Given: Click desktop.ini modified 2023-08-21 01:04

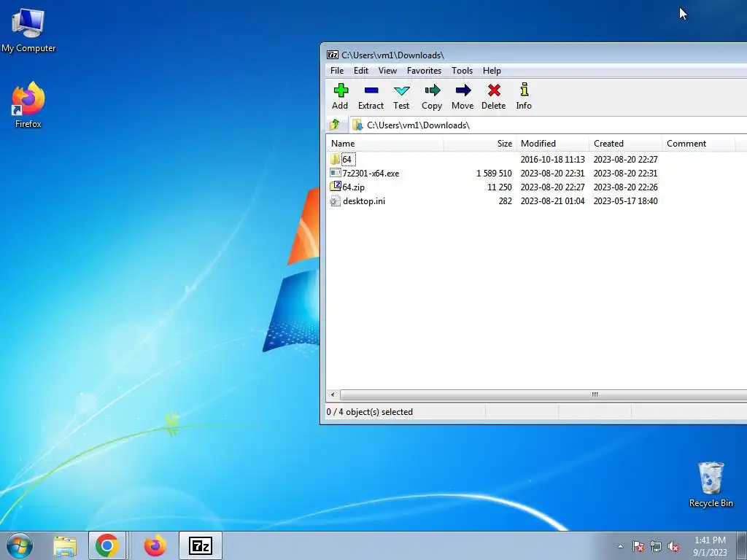Looking at the screenshot, I should point(553,201).
